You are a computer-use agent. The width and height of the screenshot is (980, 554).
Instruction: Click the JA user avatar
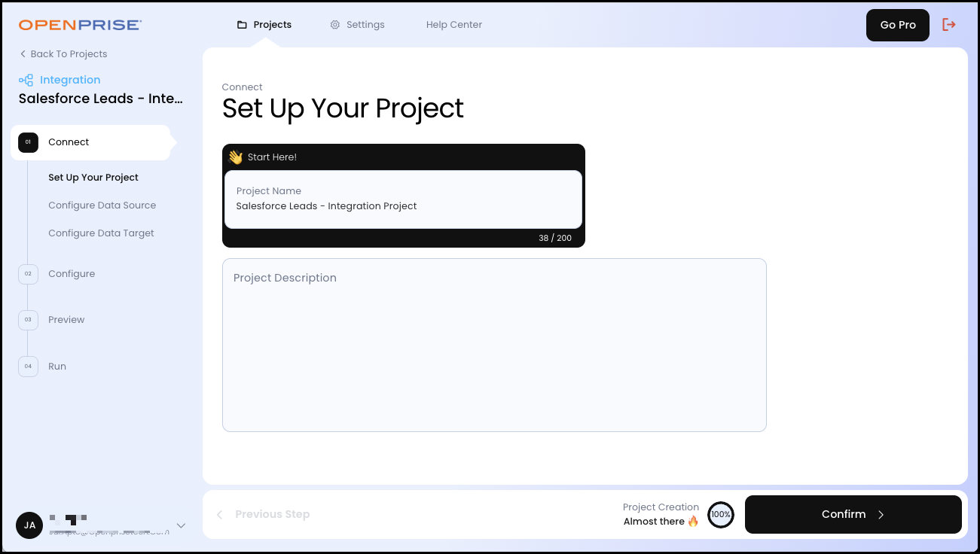click(29, 525)
